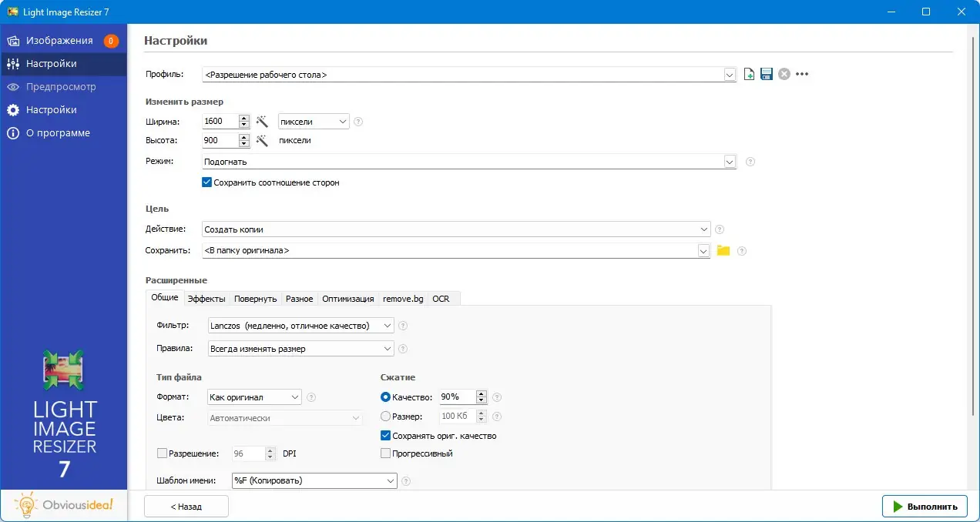The width and height of the screenshot is (980, 522).
Task: Expand the Профиль dropdown
Action: tap(730, 75)
